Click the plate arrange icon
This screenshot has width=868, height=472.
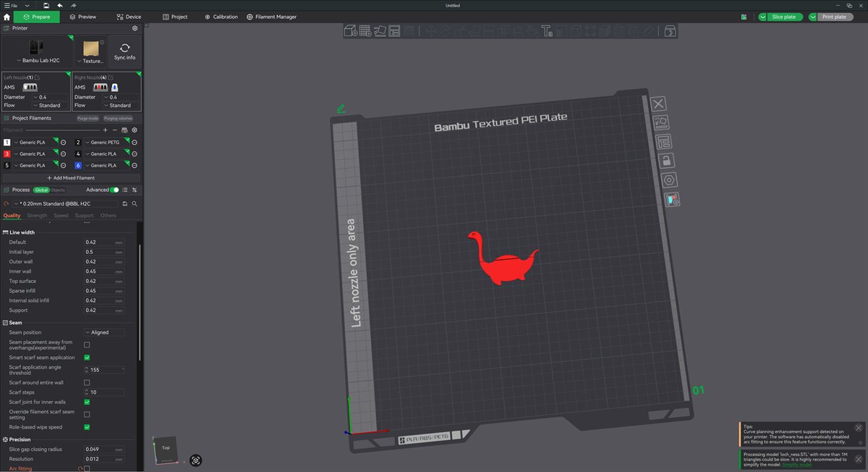tap(663, 142)
